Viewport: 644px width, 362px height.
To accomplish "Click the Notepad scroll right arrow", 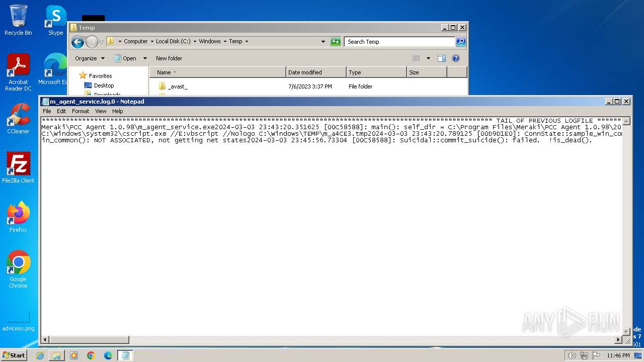I will tap(618, 340).
